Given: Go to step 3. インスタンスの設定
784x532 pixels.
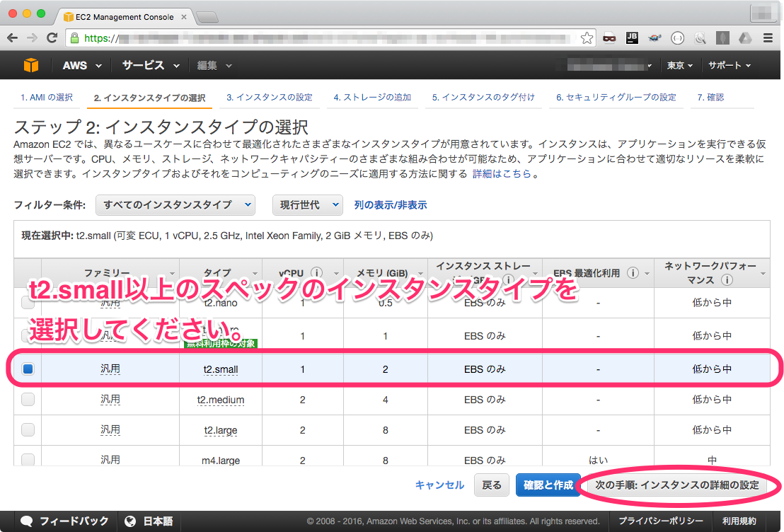Looking at the screenshot, I should click(x=270, y=98).
